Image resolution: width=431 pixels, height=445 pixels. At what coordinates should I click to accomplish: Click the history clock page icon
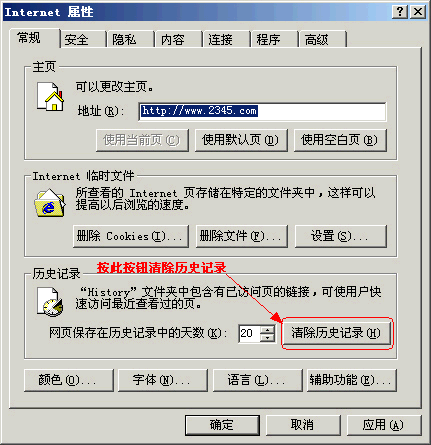click(49, 302)
